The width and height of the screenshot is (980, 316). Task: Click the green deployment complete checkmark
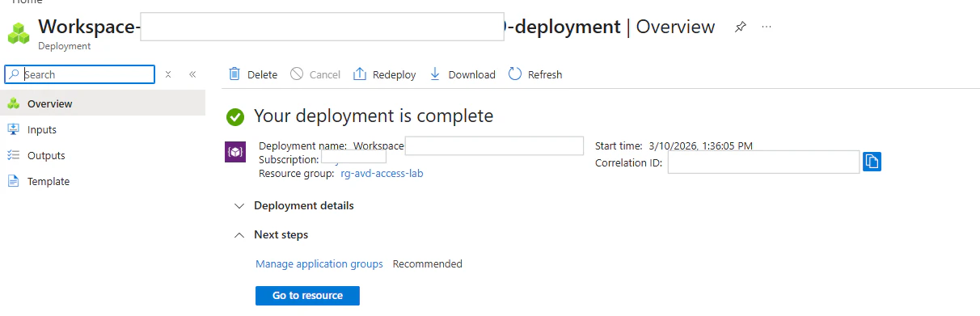point(235,116)
